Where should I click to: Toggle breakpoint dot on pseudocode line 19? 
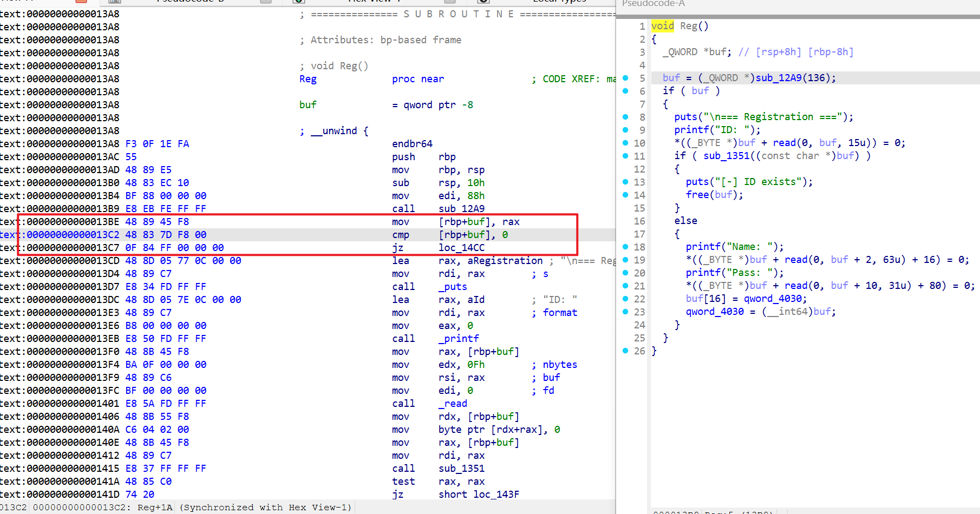(x=625, y=260)
